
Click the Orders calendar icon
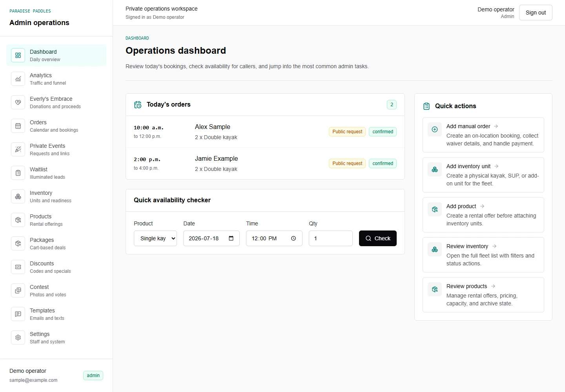click(x=18, y=126)
